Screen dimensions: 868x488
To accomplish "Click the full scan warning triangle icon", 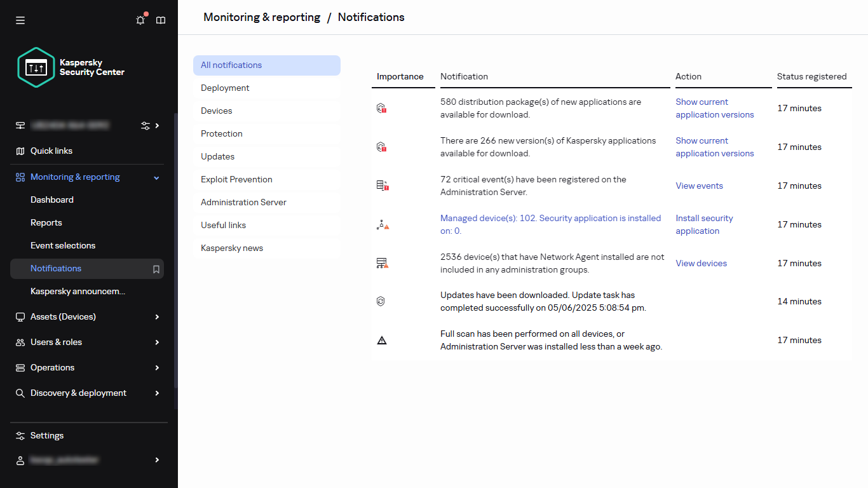I will (x=381, y=340).
